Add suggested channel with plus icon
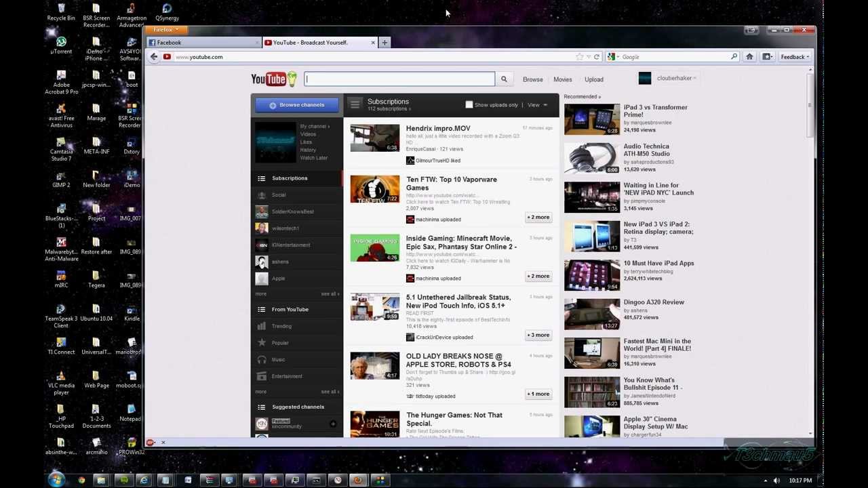Screen dimensions: 868x488 (x=333, y=424)
